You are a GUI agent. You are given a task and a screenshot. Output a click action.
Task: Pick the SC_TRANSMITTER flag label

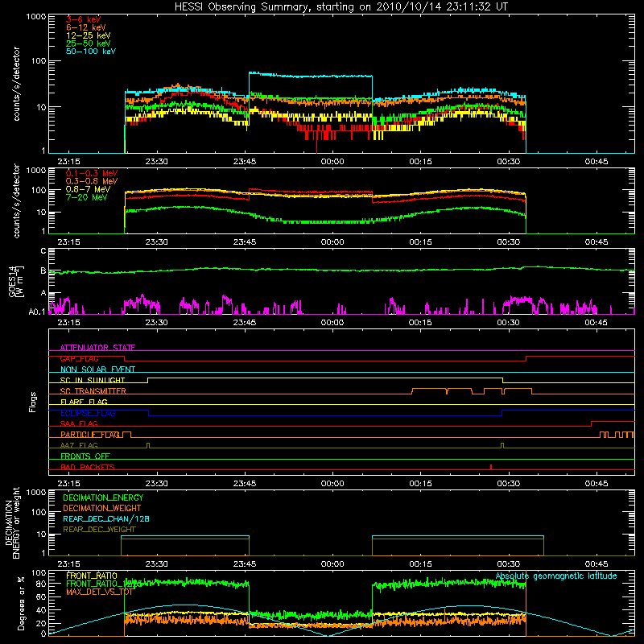(93, 391)
